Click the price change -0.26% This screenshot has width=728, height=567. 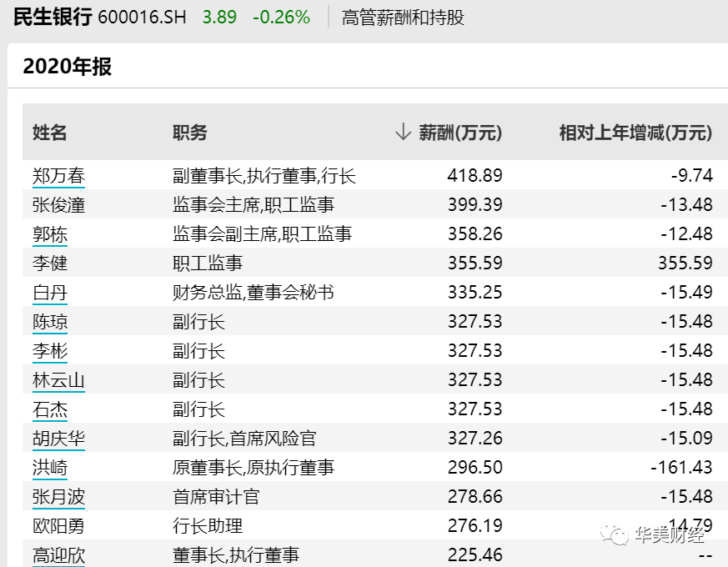(281, 18)
